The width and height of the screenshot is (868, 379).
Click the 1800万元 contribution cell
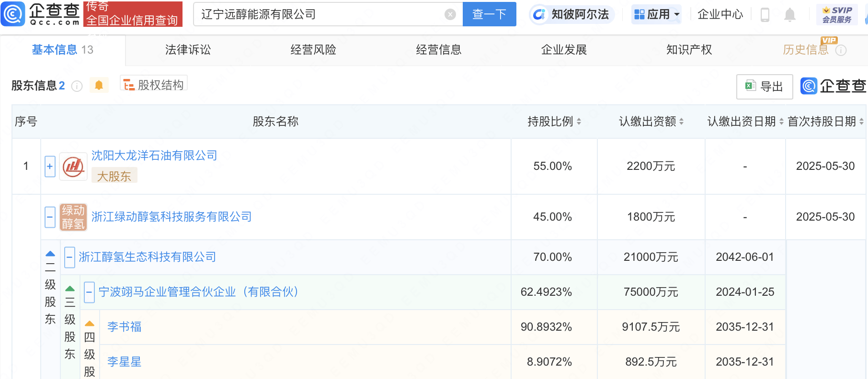[651, 217]
